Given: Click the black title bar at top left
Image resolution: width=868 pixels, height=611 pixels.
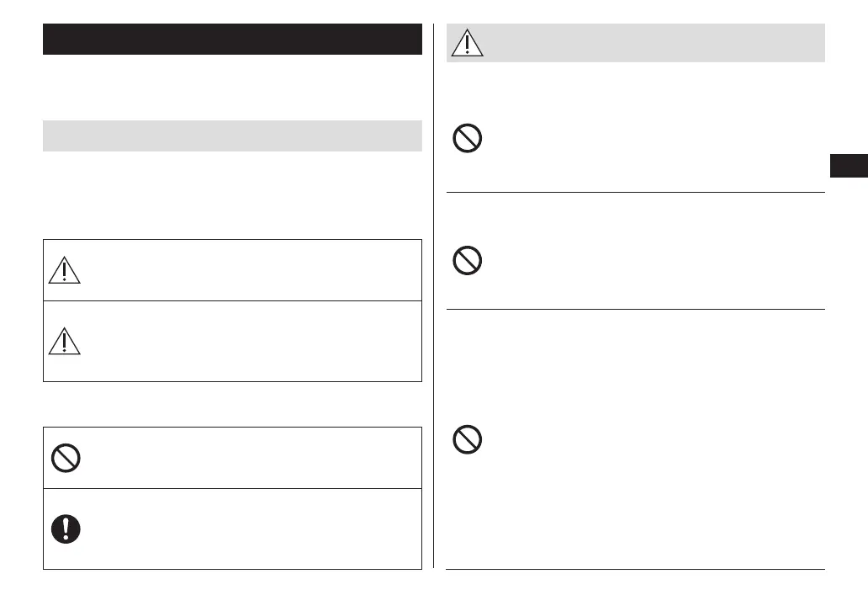Looking at the screenshot, I should [232, 40].
